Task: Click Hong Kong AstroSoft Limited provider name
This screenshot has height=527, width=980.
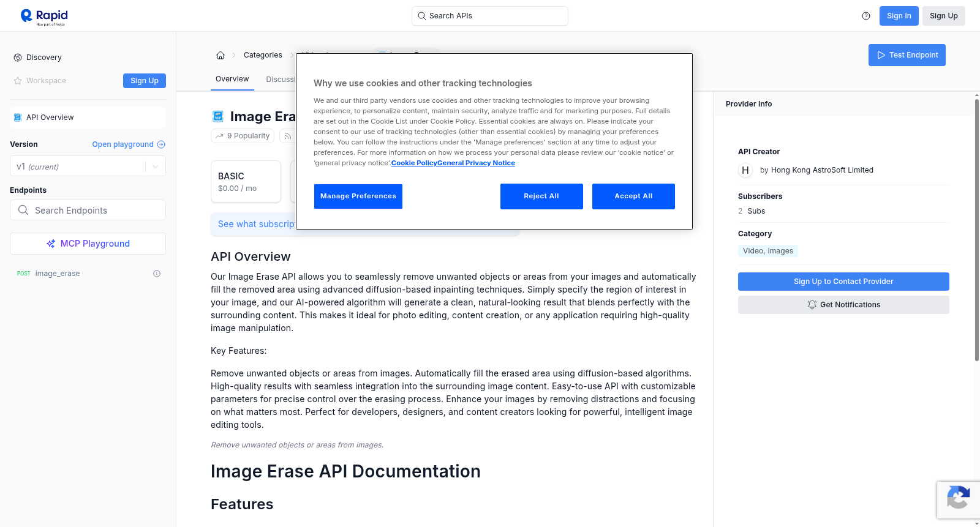Action: 822,170
